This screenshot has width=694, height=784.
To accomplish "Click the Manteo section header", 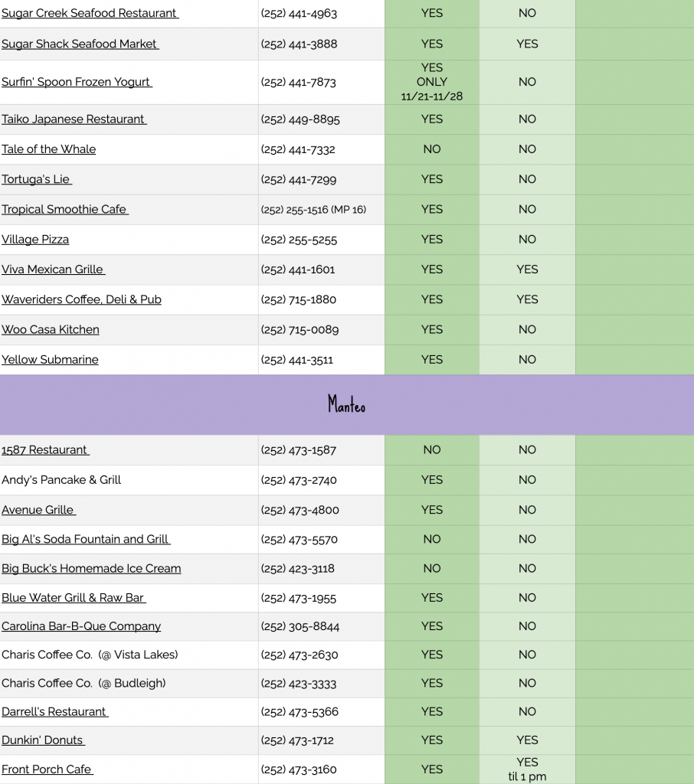I will [346, 405].
